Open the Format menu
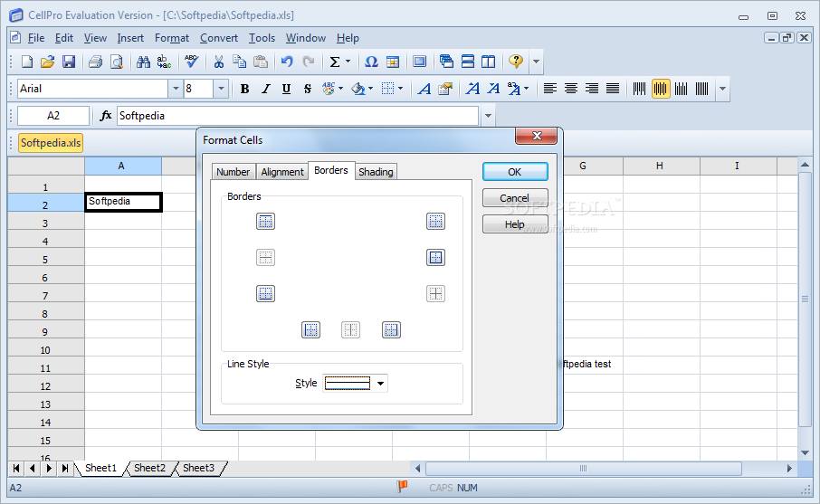 [x=172, y=38]
